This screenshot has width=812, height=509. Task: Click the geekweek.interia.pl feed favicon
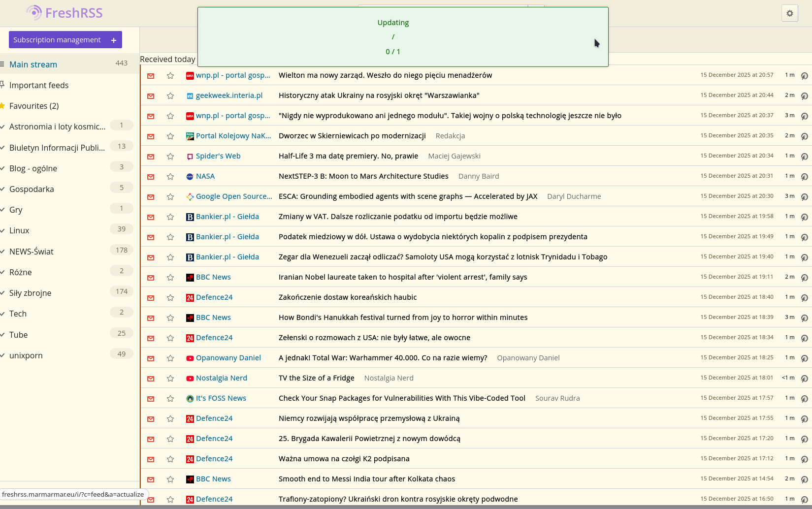[x=190, y=95]
